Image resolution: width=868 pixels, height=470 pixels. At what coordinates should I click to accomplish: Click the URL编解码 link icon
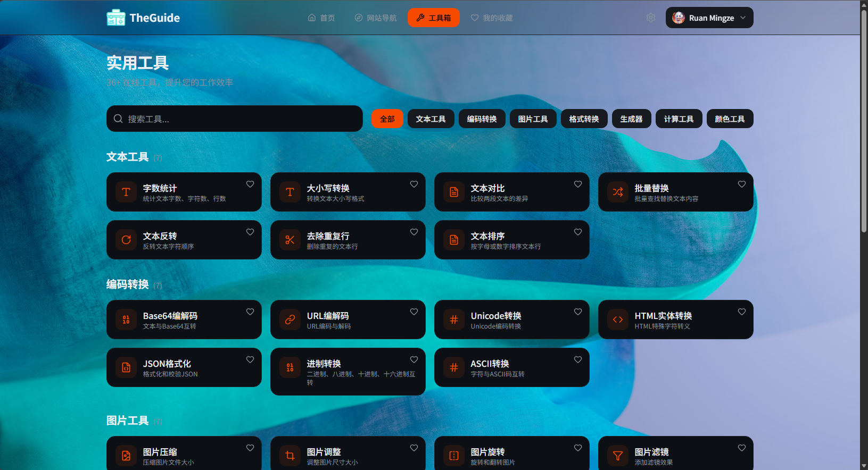coord(290,320)
